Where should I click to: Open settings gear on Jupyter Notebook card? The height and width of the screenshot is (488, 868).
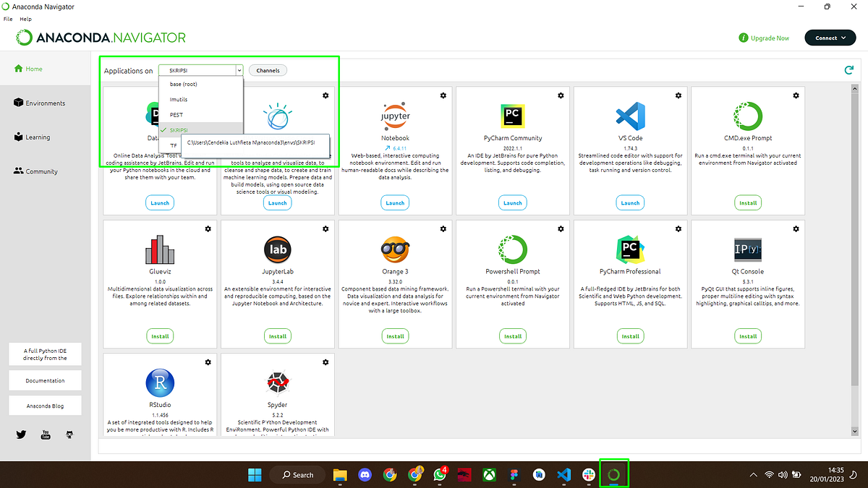[x=443, y=95]
